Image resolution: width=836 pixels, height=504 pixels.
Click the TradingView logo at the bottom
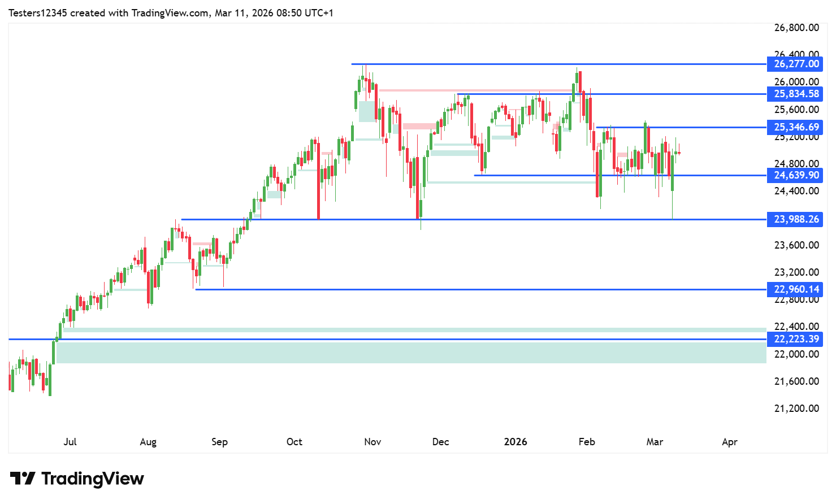(77, 479)
